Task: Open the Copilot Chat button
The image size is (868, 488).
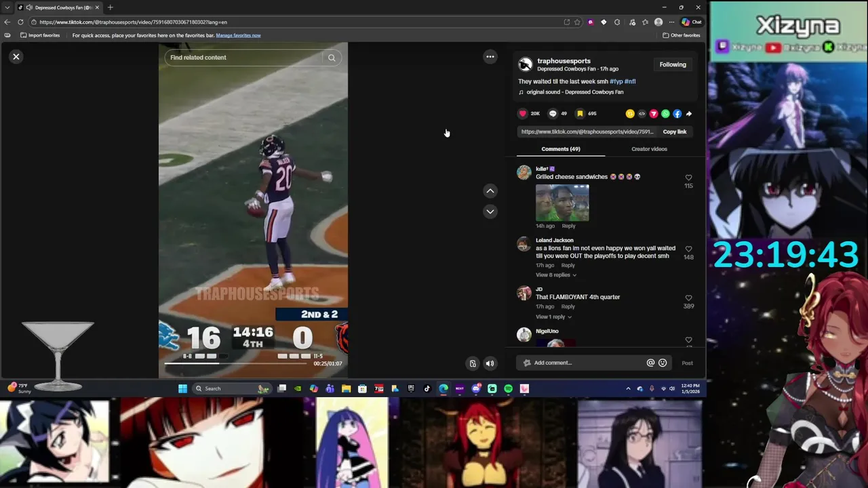Action: (x=692, y=22)
